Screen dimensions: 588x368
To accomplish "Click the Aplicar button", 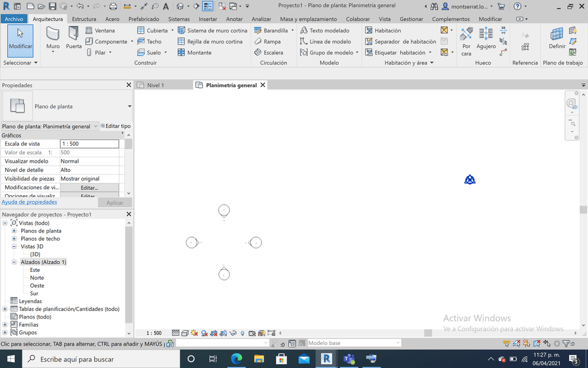I will coord(115,203).
